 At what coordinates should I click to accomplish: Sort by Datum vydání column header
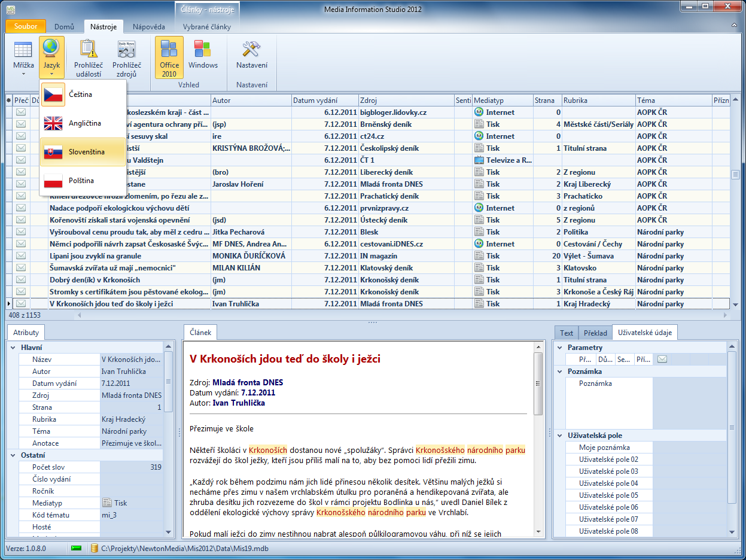coord(324,101)
